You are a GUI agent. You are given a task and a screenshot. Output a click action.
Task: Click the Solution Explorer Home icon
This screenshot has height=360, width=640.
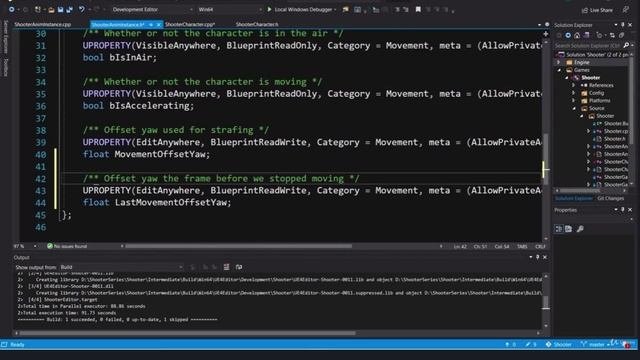tap(577, 35)
